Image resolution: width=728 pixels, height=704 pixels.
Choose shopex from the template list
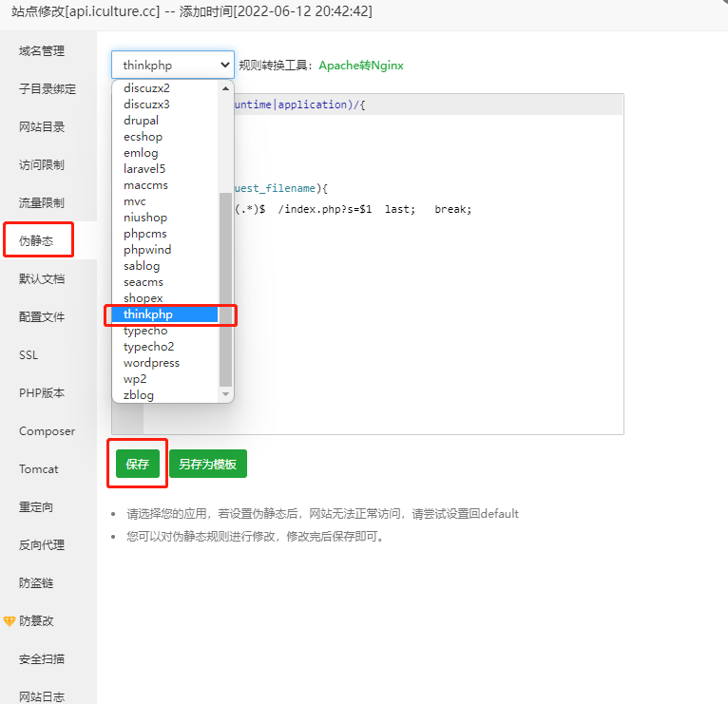(164, 298)
